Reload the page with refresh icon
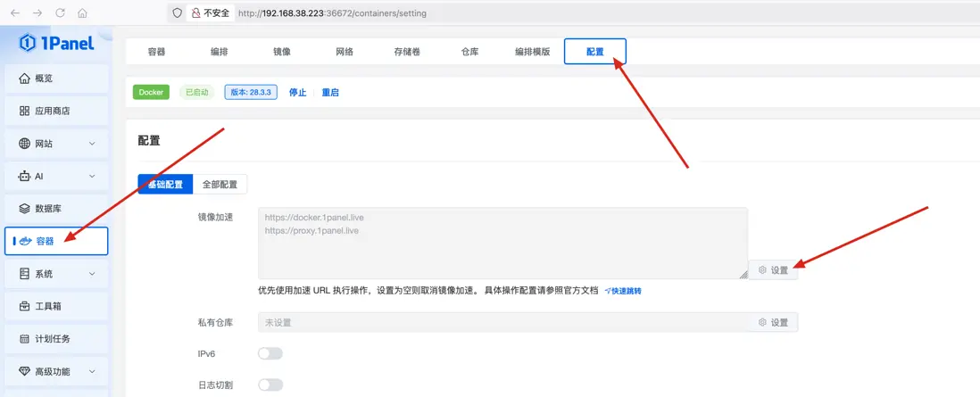 60,12
